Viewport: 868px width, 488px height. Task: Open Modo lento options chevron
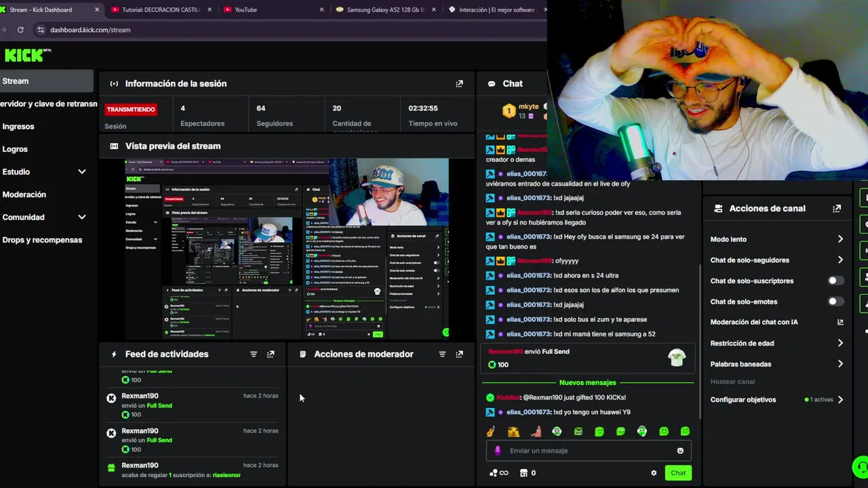pyautogui.click(x=840, y=239)
